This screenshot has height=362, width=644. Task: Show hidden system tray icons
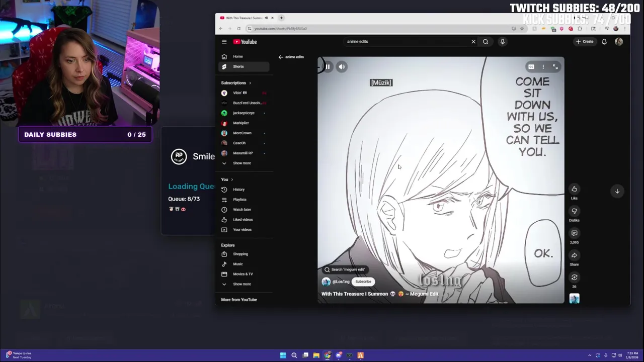coord(590,355)
